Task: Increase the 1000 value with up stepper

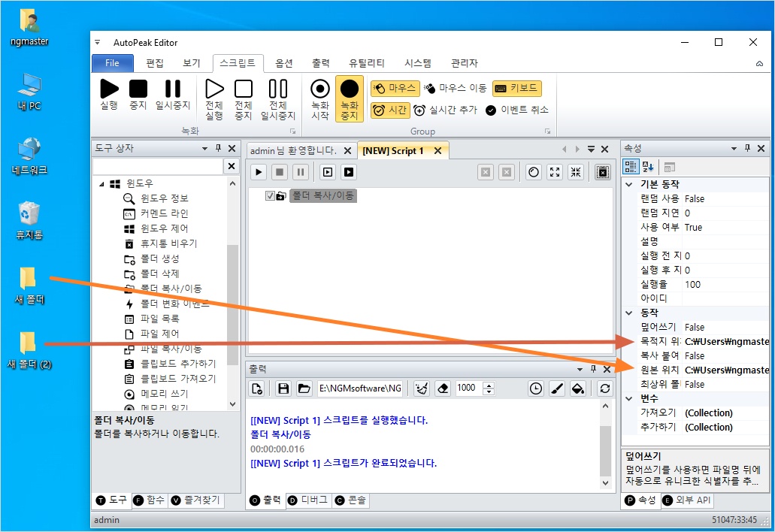Action: (x=489, y=385)
